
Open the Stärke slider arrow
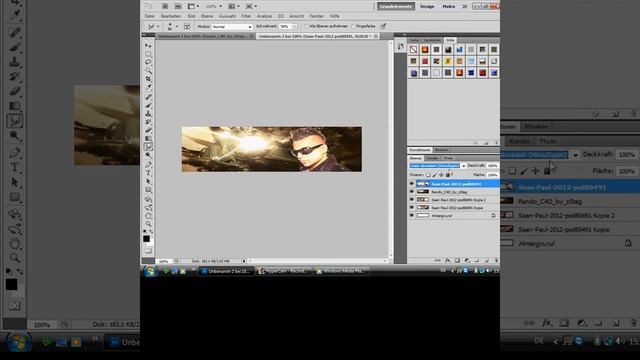pyautogui.click(x=294, y=27)
